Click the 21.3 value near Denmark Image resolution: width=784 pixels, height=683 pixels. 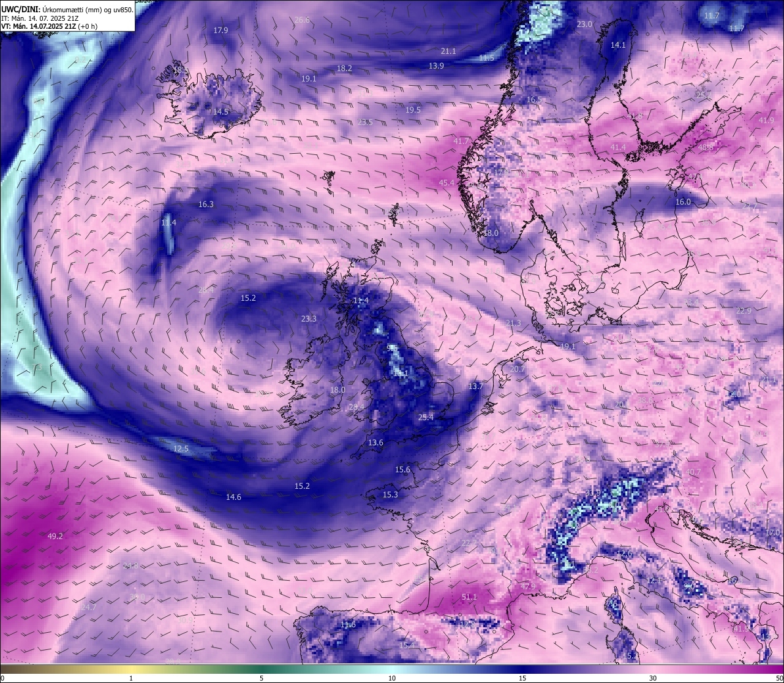point(513,323)
